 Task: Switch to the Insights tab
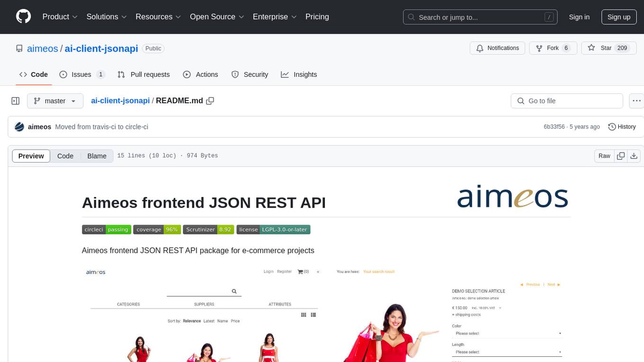click(x=299, y=74)
